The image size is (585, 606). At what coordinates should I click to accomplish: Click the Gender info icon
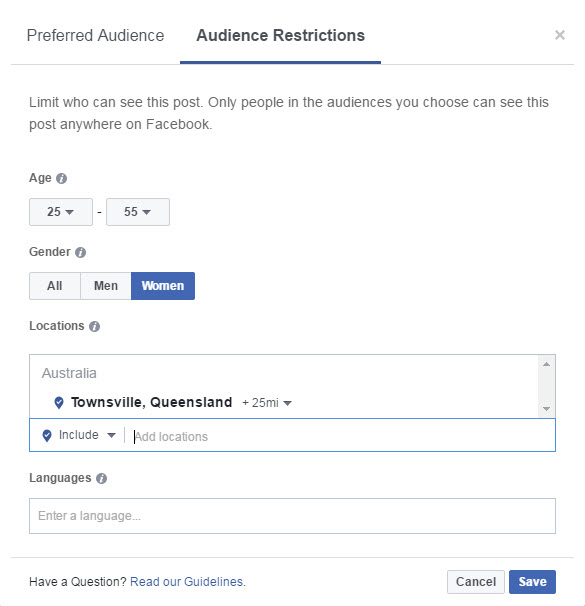click(80, 252)
